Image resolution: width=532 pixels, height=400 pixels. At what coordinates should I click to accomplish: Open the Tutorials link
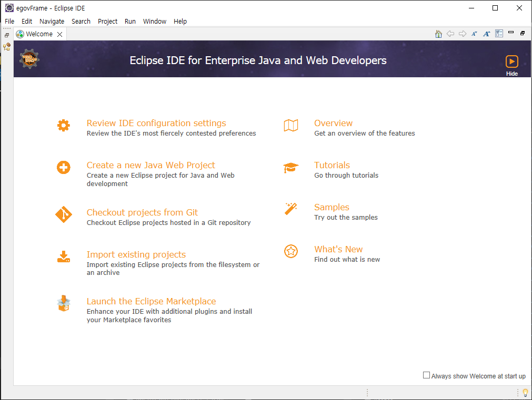[x=332, y=165]
